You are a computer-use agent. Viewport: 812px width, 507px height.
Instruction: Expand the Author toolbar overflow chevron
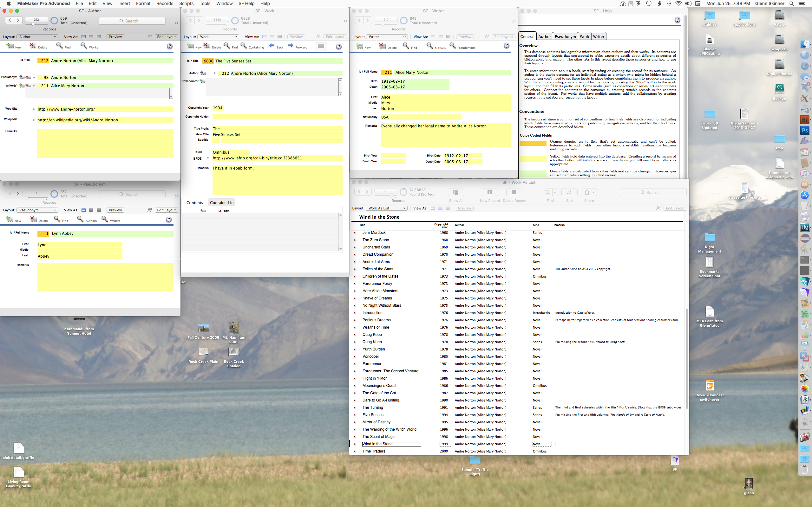click(x=176, y=23)
